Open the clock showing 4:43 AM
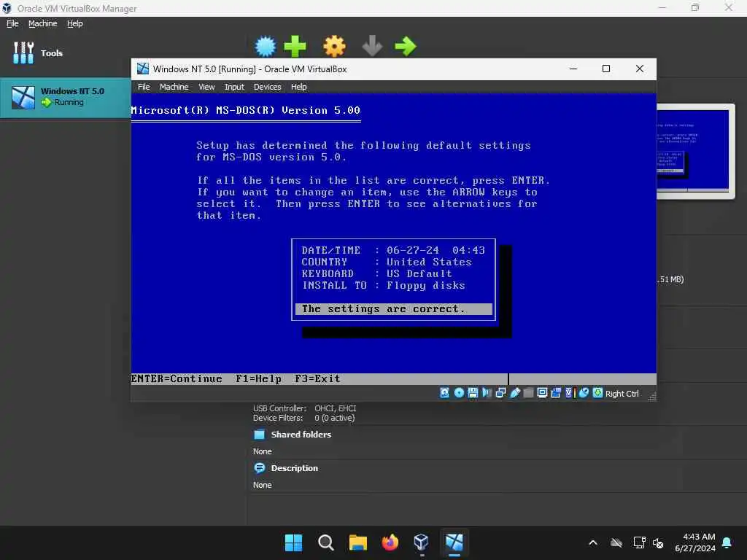The height and width of the screenshot is (560, 747). (695, 542)
